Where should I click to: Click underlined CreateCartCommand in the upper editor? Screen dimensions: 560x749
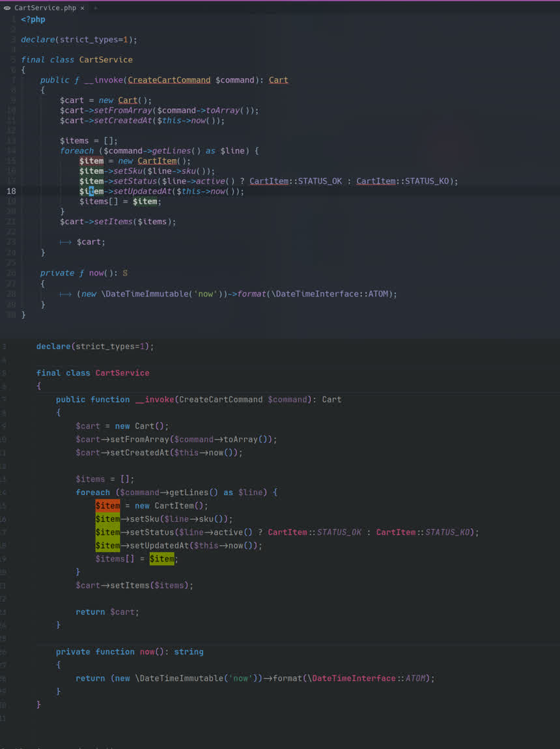coord(169,79)
